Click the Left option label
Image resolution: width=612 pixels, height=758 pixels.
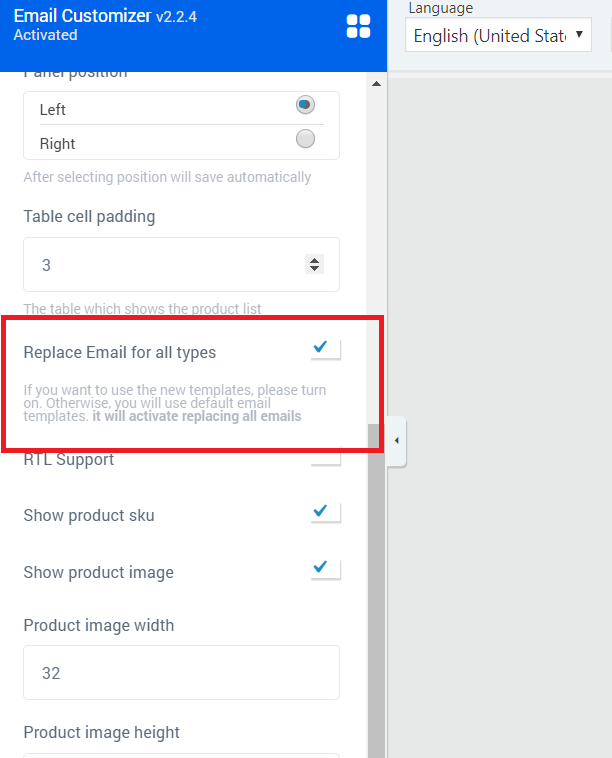click(53, 110)
